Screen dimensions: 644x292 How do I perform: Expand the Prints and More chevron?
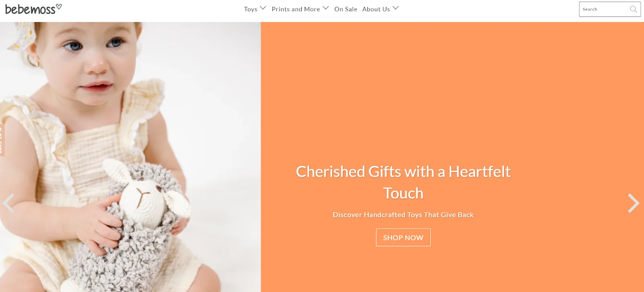click(x=326, y=8)
